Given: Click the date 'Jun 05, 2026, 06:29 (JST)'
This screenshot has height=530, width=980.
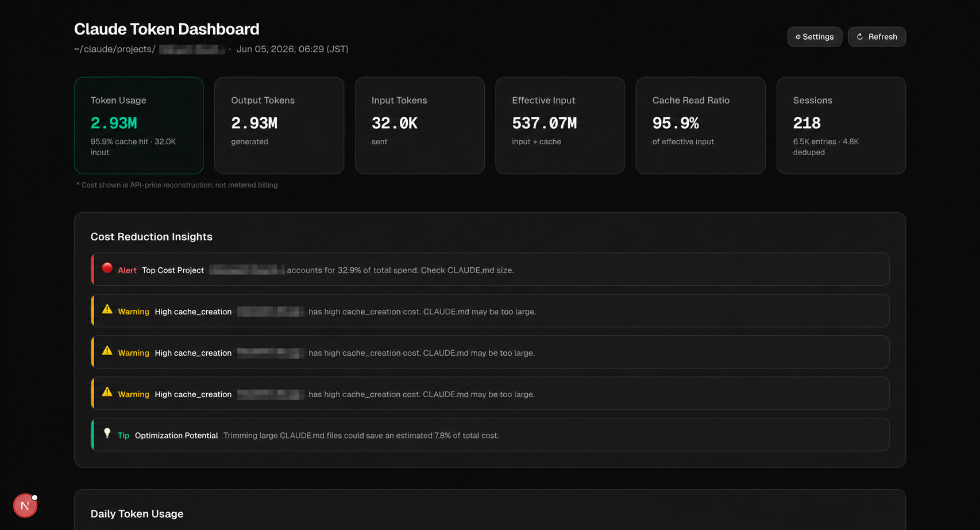Looking at the screenshot, I should (x=292, y=49).
